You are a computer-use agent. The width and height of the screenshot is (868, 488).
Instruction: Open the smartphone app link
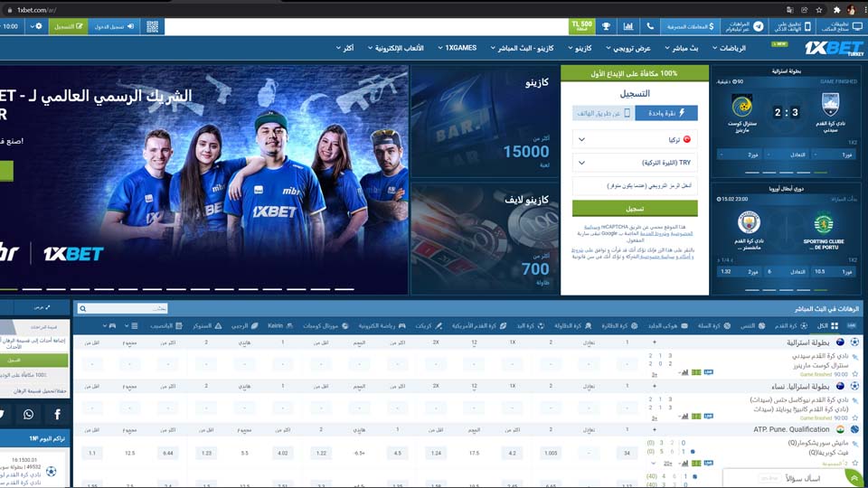click(793, 26)
